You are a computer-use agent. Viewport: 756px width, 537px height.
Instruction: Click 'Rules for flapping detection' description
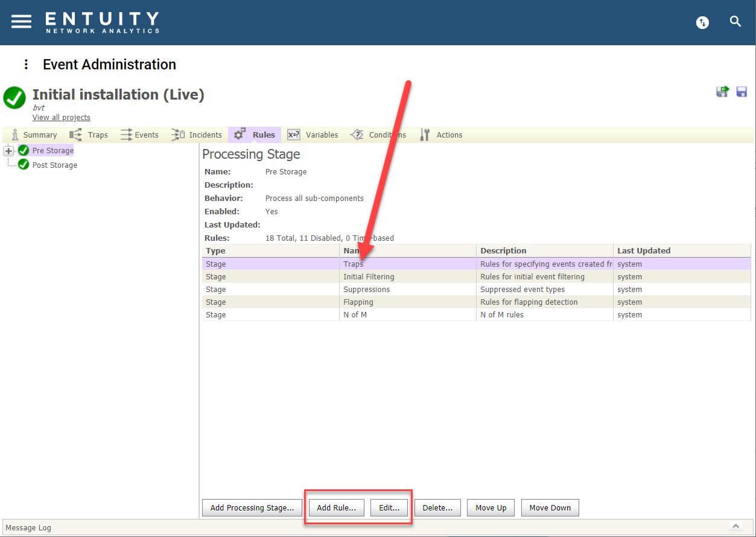(529, 302)
